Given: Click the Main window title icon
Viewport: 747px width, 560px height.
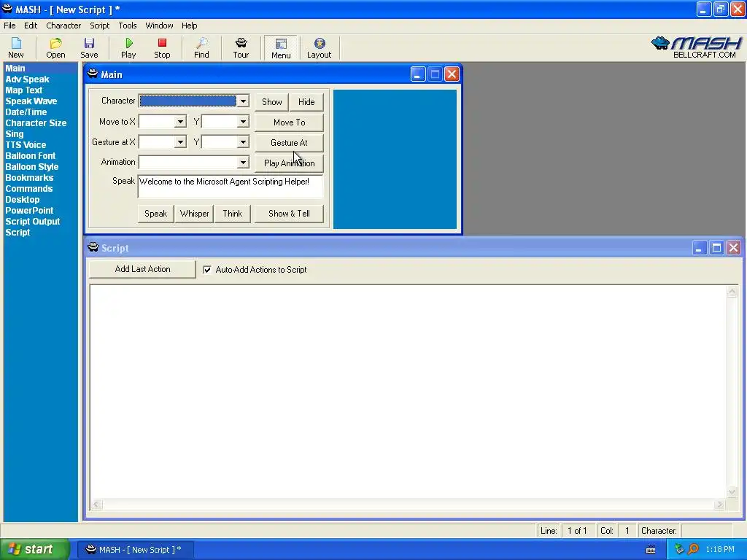Looking at the screenshot, I should [x=93, y=74].
